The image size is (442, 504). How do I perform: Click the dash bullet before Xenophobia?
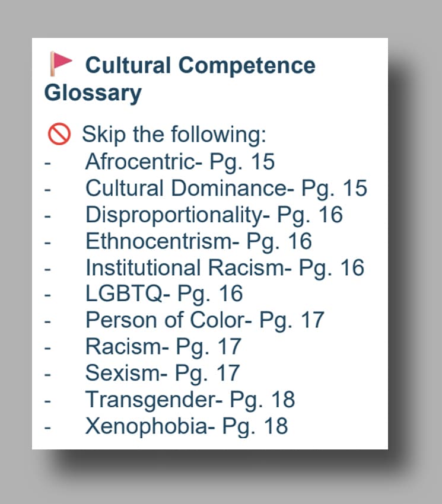pyautogui.click(x=47, y=427)
